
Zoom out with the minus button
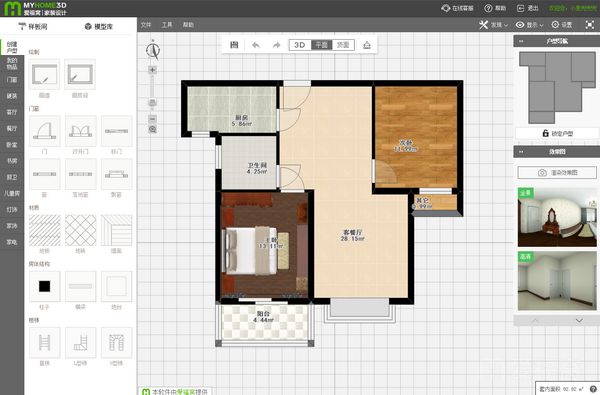152,119
